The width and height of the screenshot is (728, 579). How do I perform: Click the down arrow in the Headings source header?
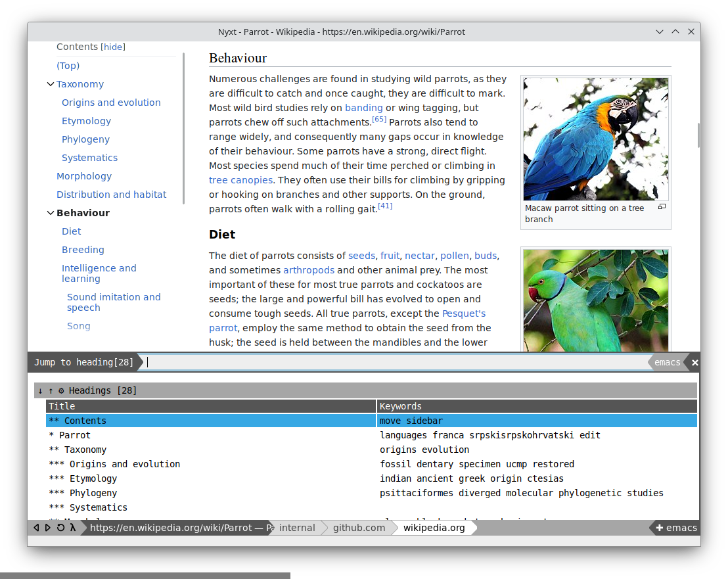point(40,391)
